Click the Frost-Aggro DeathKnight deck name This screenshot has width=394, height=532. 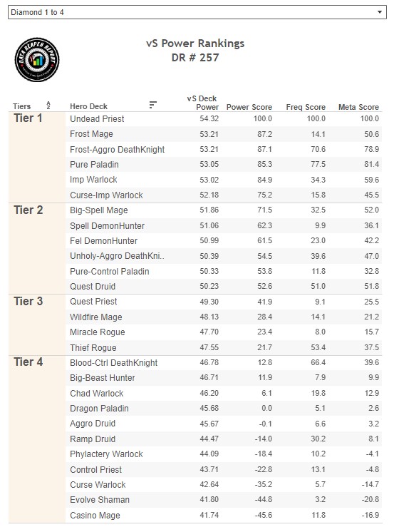click(x=117, y=149)
